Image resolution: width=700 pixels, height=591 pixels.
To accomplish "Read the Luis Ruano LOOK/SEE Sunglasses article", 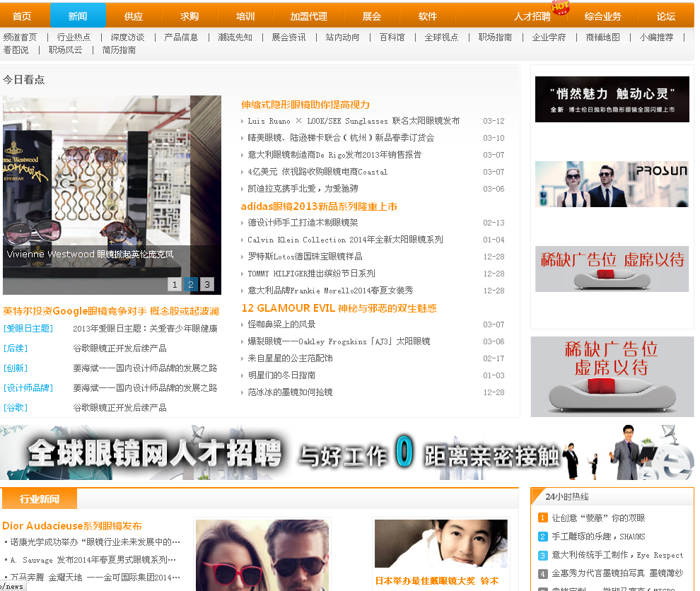I will [353, 121].
